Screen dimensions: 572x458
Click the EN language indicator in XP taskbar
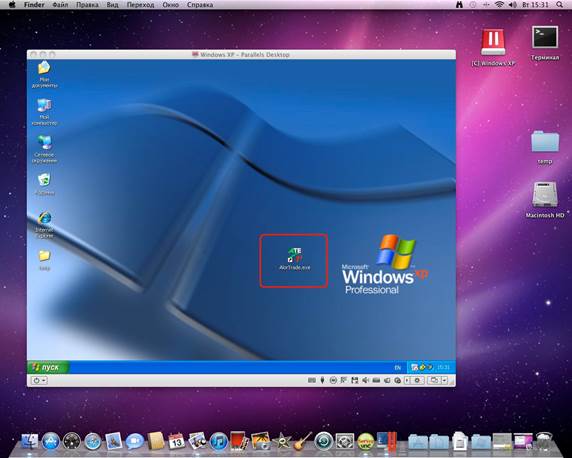398,367
